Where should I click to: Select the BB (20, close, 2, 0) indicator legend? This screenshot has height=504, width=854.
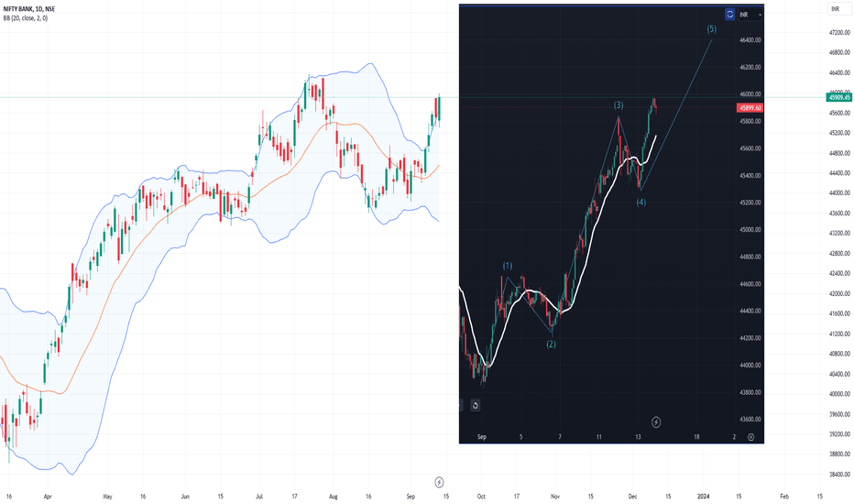click(x=26, y=18)
